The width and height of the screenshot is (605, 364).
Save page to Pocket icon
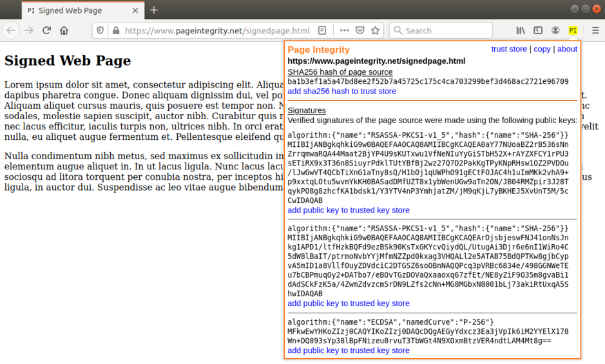coord(360,30)
